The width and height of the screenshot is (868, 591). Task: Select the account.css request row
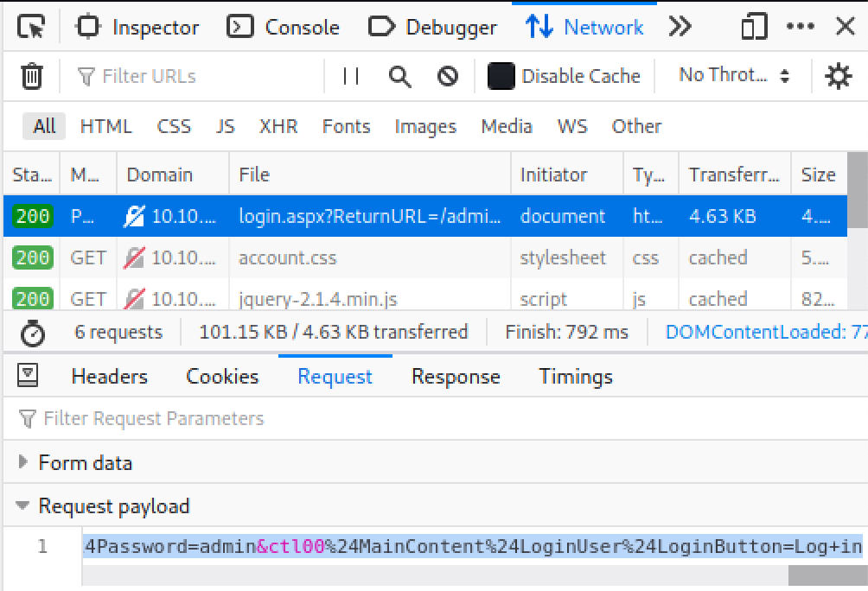[425, 257]
